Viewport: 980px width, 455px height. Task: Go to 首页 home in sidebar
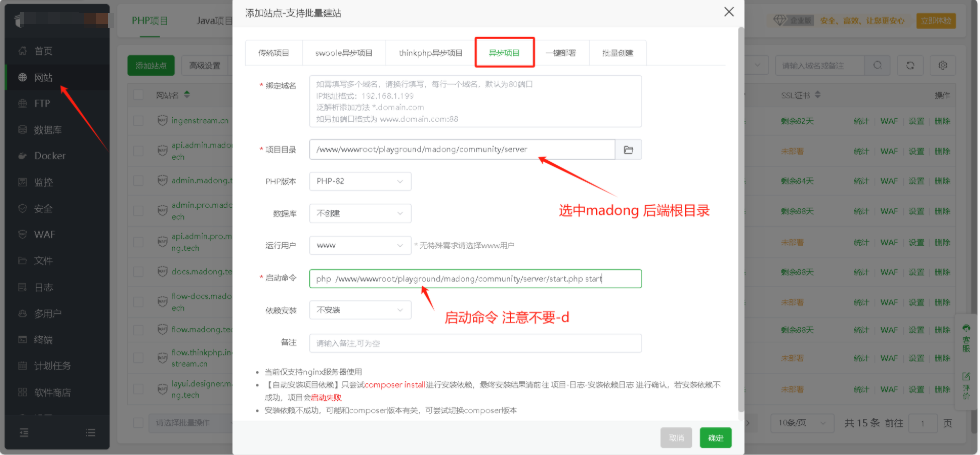(x=43, y=51)
